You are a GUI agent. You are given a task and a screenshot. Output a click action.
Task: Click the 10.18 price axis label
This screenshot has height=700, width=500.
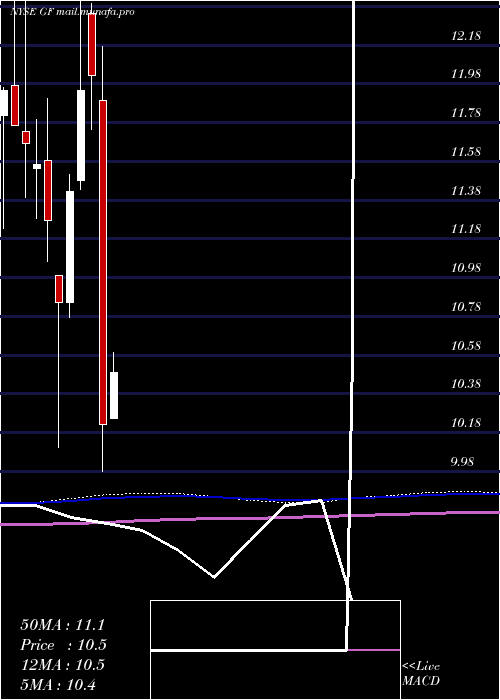click(x=466, y=423)
